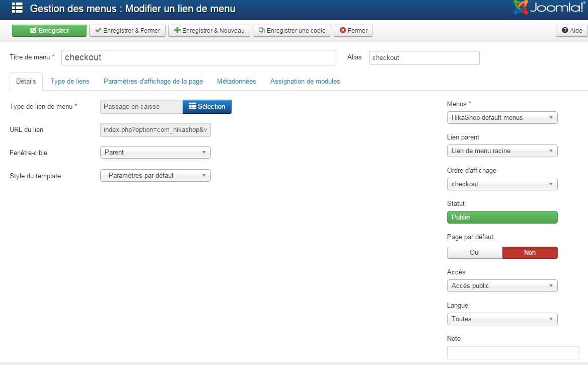
Task: Click the Alias input field
Action: point(424,58)
